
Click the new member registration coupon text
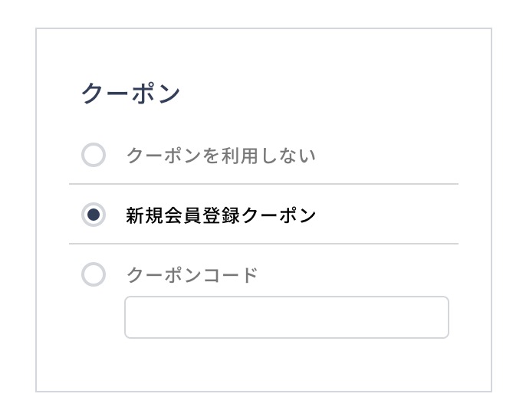pyautogui.click(x=221, y=215)
